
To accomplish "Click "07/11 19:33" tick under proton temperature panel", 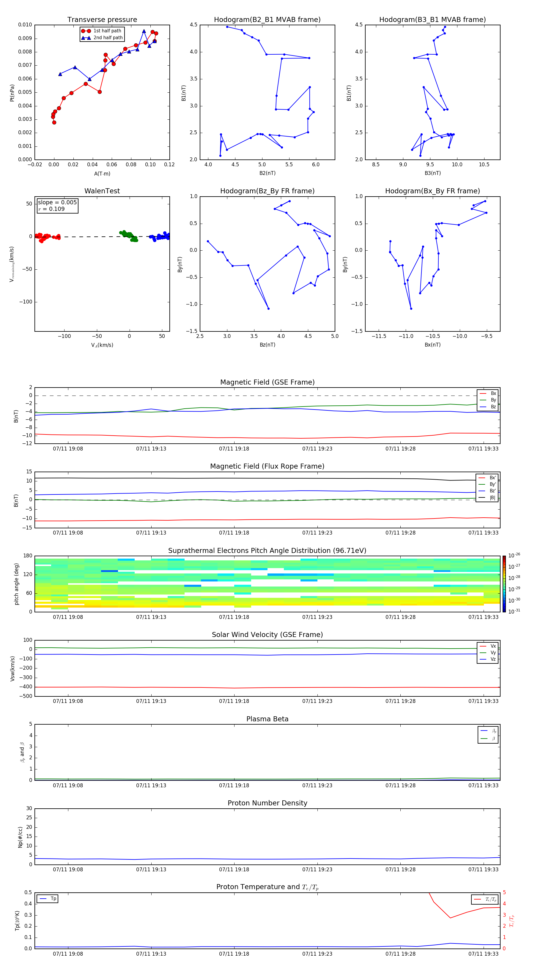I will pyautogui.click(x=483, y=954).
